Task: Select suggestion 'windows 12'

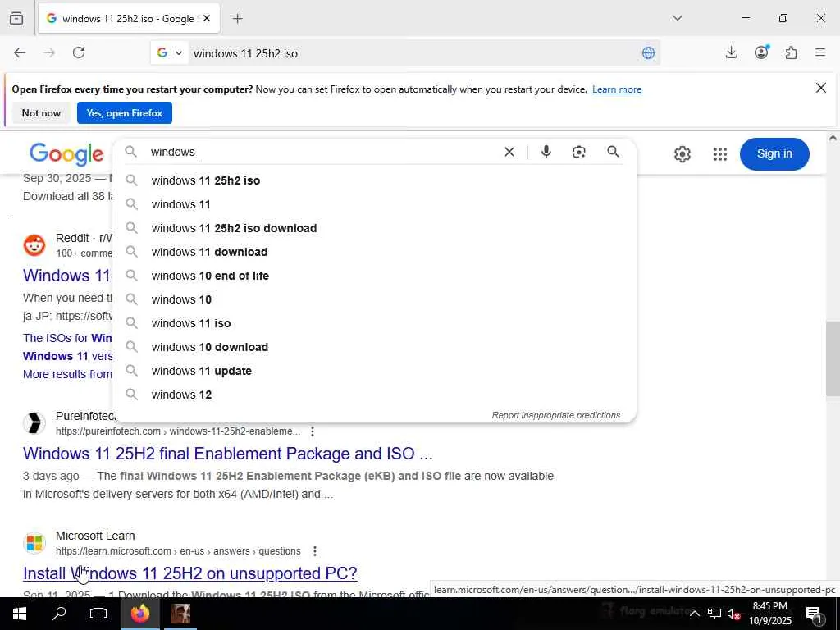Action: [374, 395]
